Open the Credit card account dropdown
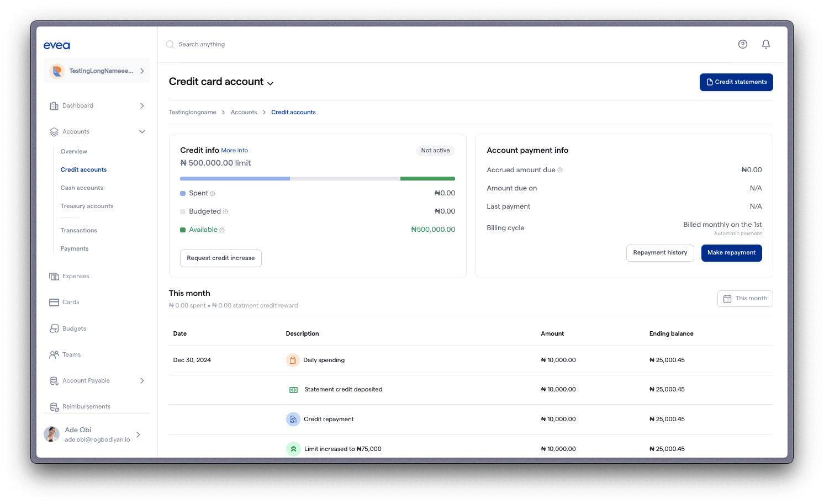 271,83
